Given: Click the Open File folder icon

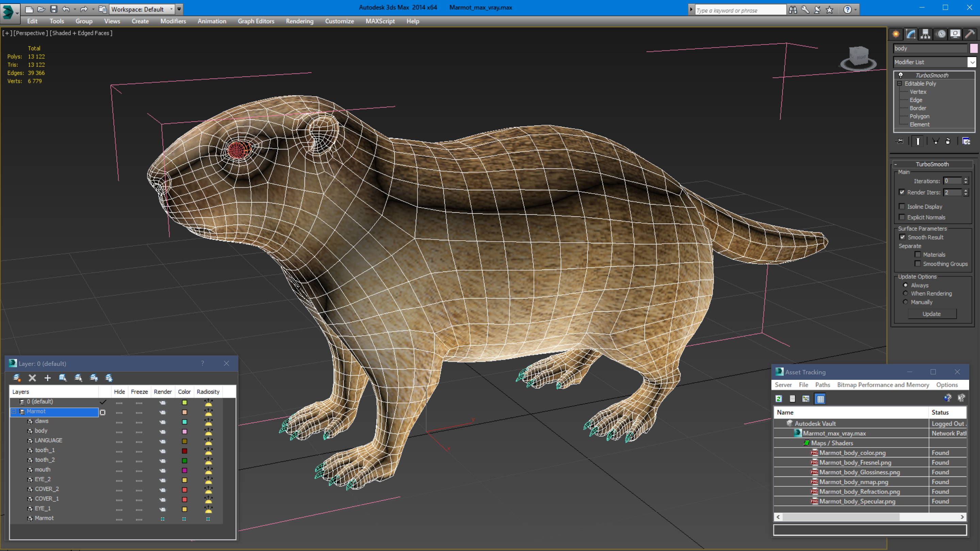Looking at the screenshot, I should coord(41,9).
